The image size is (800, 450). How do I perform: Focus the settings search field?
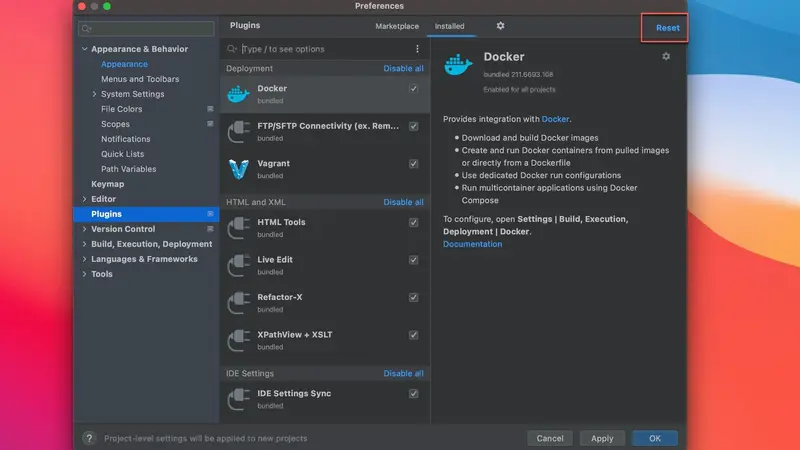coord(146,29)
